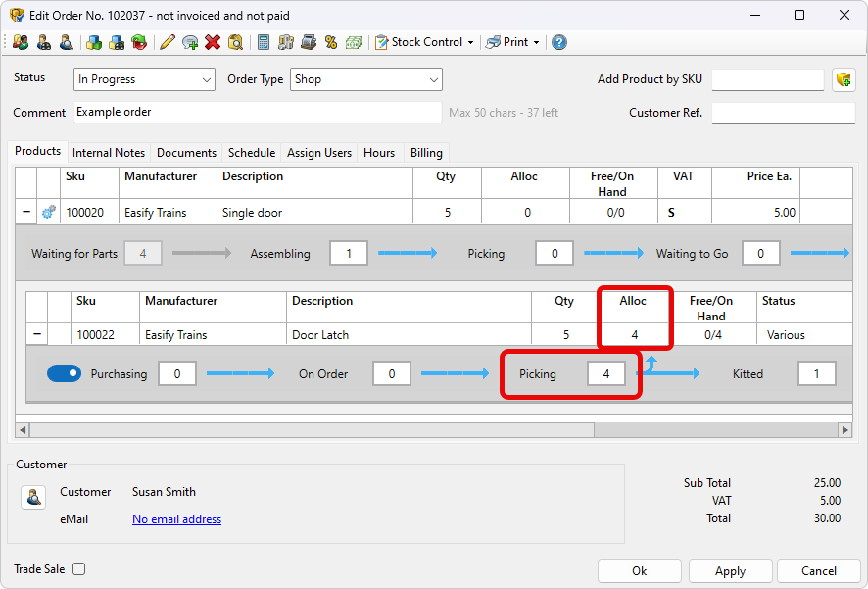The height and width of the screenshot is (589, 868).
Task: Switch to the Internal Notes tab
Action: pyautogui.click(x=109, y=153)
